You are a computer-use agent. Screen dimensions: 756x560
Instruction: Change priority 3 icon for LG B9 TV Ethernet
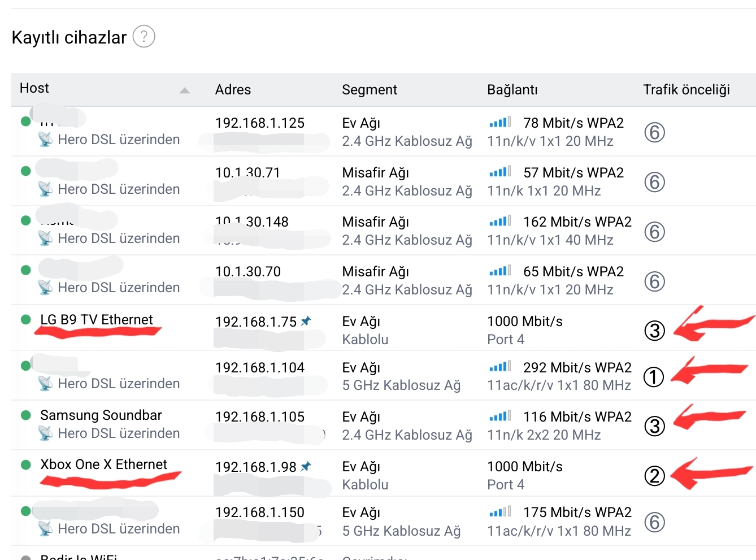(x=654, y=331)
